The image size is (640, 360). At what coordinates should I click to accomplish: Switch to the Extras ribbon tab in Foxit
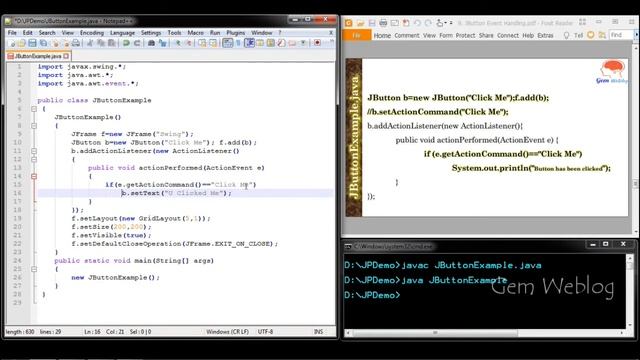545,36
